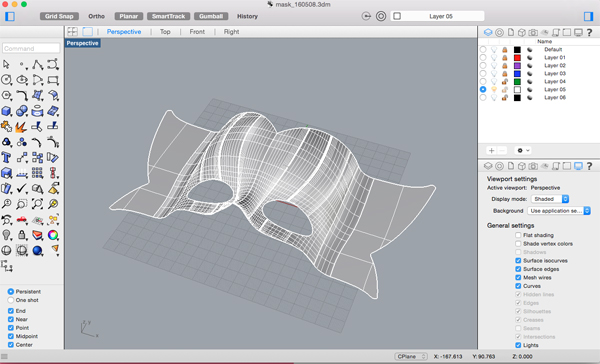
Task: Switch to single viewport layout icon
Action: [88, 31]
